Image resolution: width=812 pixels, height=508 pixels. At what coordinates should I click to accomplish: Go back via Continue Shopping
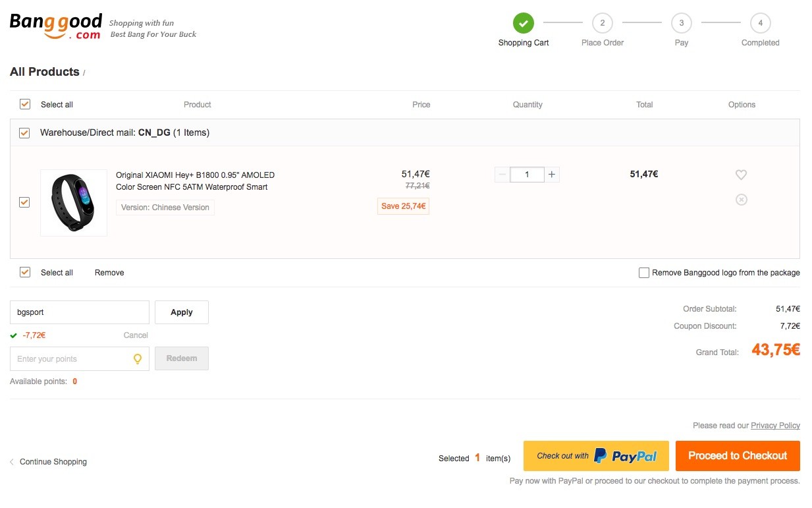click(x=48, y=462)
